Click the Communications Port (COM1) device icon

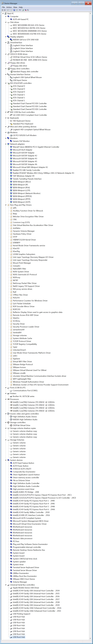[11, 390]
